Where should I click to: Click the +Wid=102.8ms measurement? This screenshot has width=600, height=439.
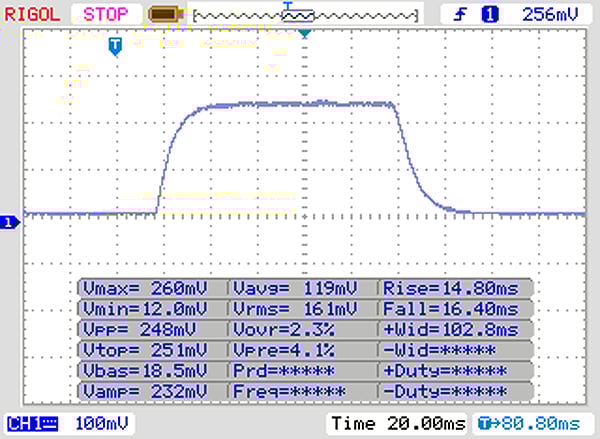click(x=451, y=329)
